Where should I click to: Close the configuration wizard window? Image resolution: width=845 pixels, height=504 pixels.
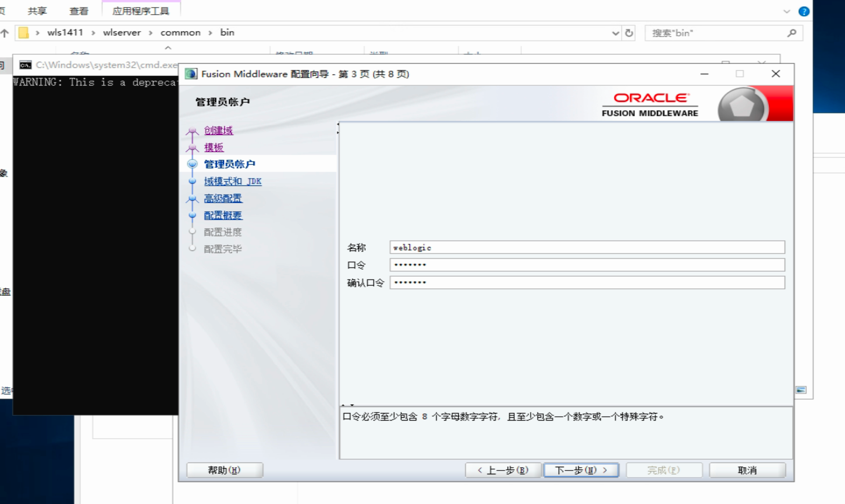(776, 74)
